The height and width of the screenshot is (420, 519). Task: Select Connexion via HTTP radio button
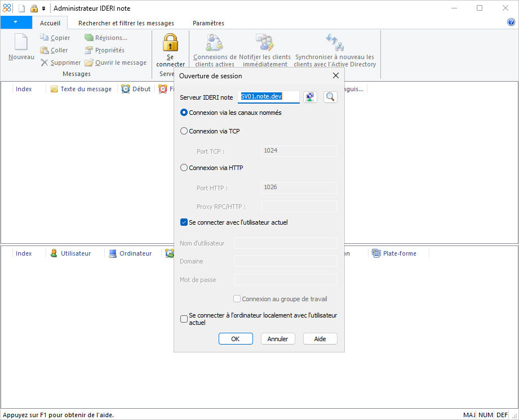184,168
